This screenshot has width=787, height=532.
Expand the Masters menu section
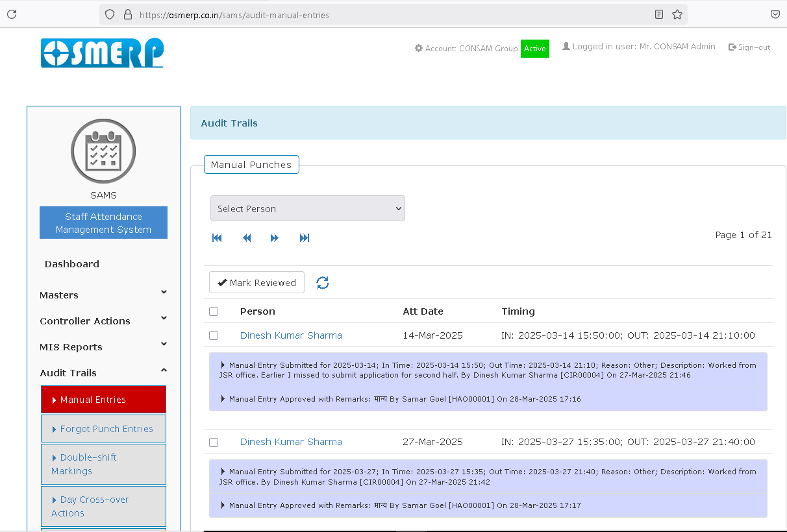(103, 295)
